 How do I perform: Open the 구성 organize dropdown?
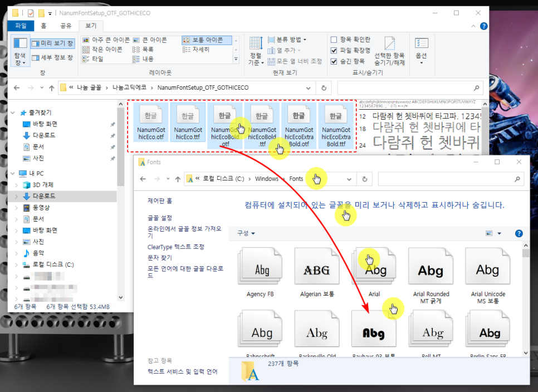(x=246, y=233)
